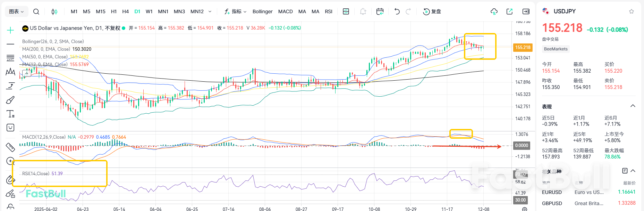Click the 复盘 replay button
Image resolution: width=644 pixels, height=211 pixels.
tap(432, 11)
